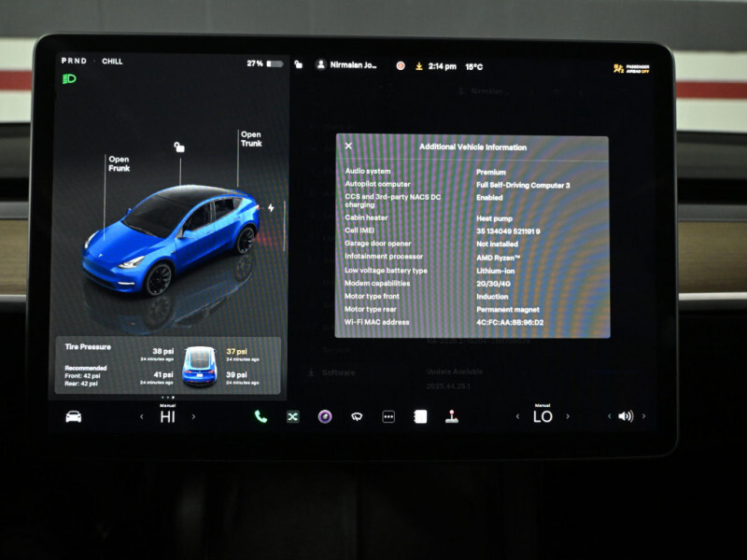Tap the green phone icon
The image size is (747, 560).
tap(261, 416)
